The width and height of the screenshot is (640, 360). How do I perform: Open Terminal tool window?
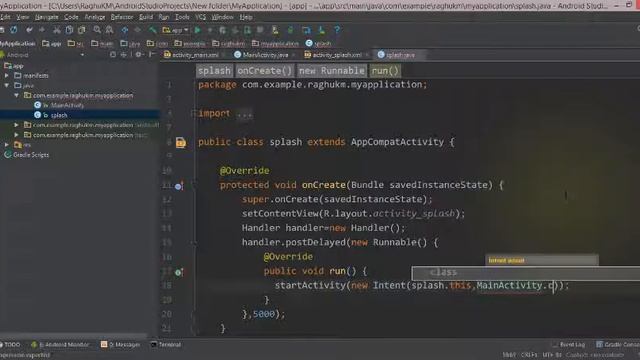coord(166,344)
